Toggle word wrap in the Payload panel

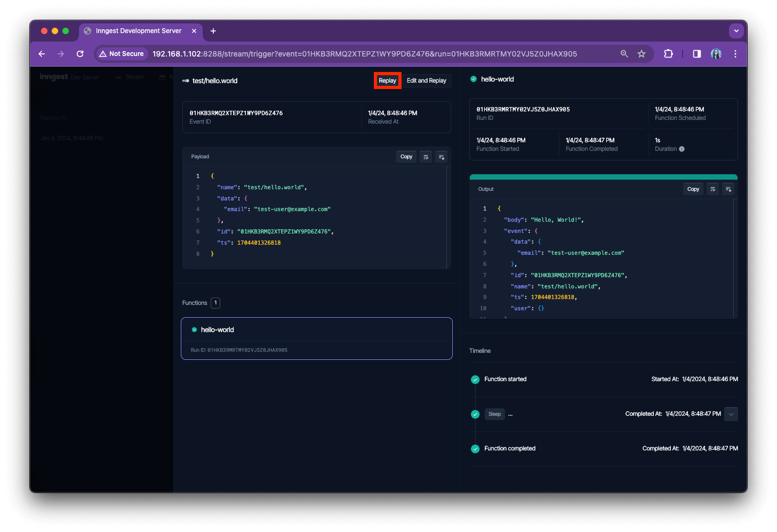426,156
